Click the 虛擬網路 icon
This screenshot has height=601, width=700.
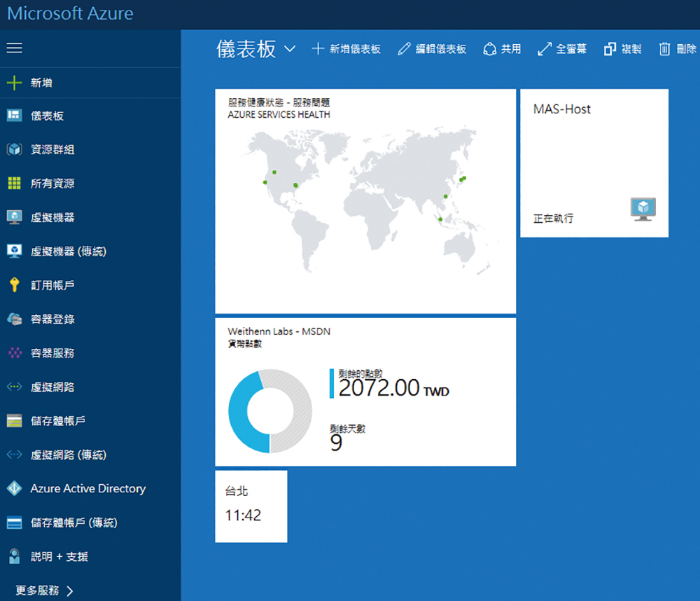[x=14, y=387]
